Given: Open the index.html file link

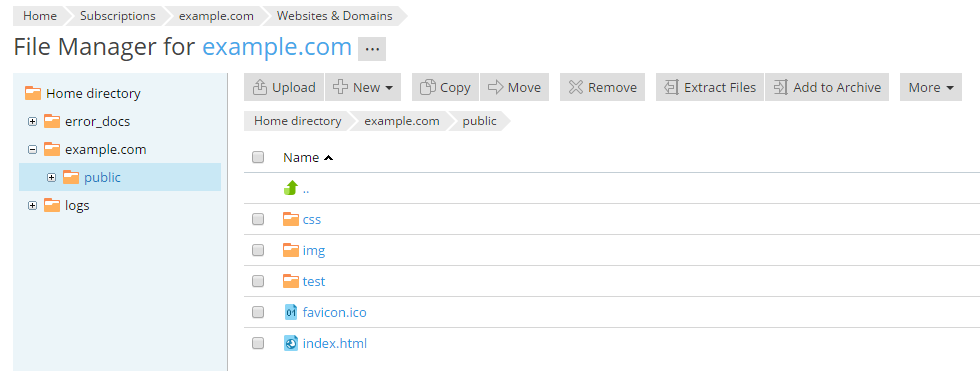Looking at the screenshot, I should [334, 343].
